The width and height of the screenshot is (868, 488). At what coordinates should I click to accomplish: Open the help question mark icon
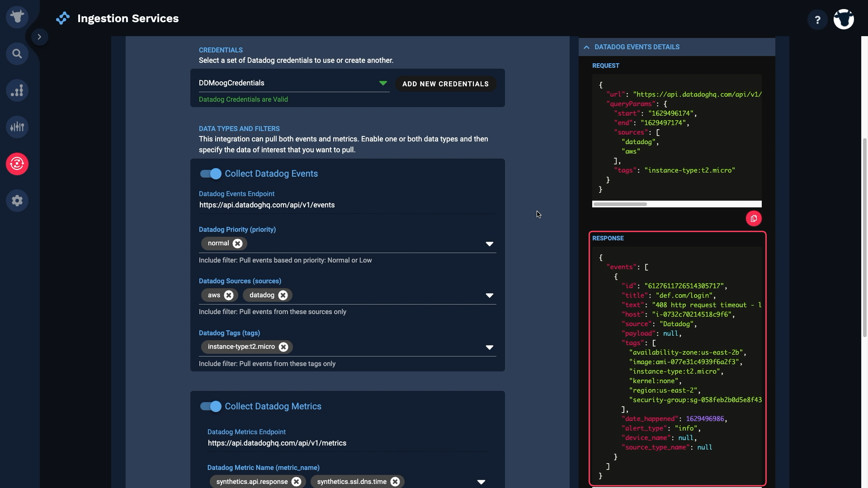coord(817,20)
